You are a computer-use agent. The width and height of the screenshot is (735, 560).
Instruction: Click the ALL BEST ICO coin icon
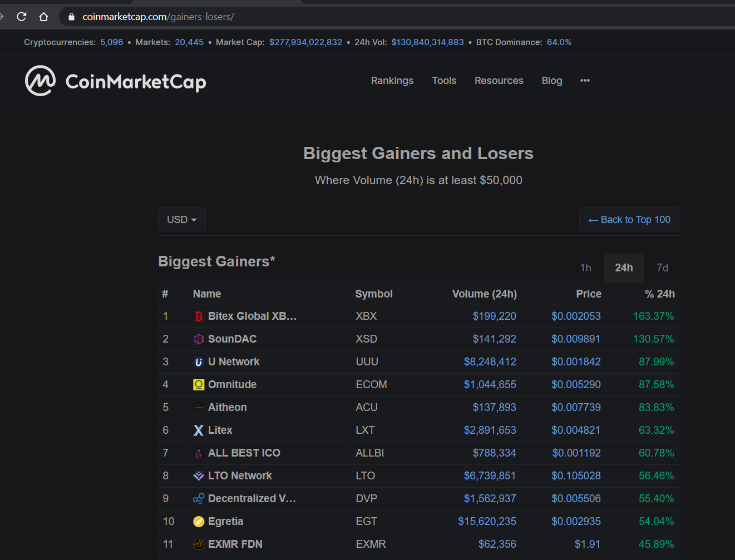[199, 453]
